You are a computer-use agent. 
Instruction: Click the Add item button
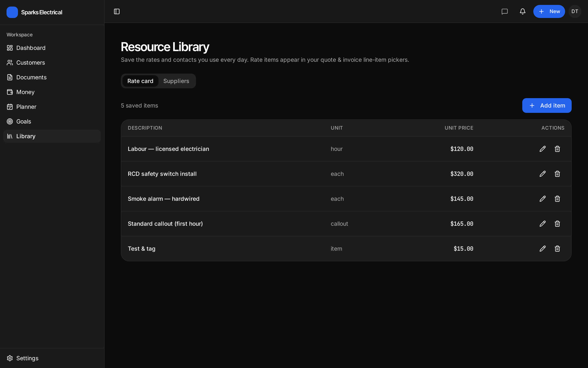pyautogui.click(x=547, y=105)
